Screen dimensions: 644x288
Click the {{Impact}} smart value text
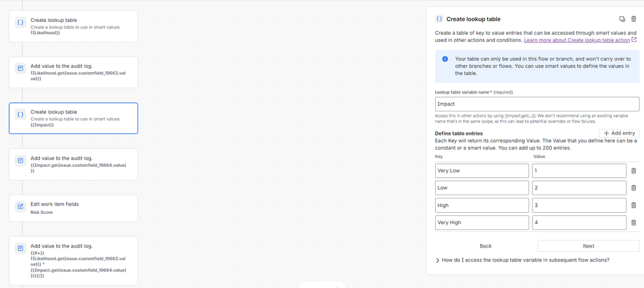coord(43,125)
